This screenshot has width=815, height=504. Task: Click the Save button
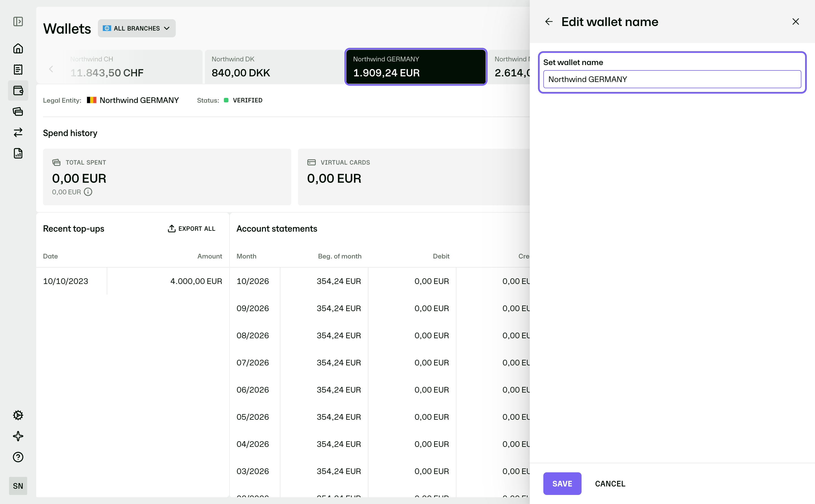point(562,484)
